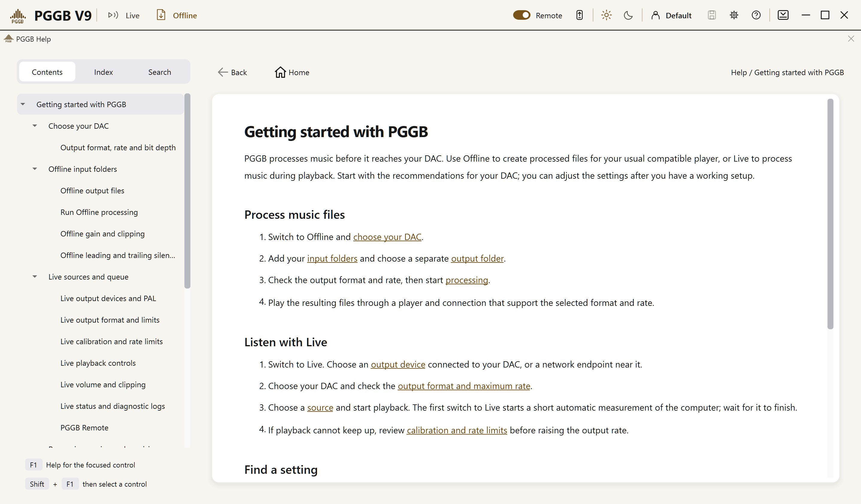
Task: Select the light theme sun icon
Action: pyautogui.click(x=606, y=15)
